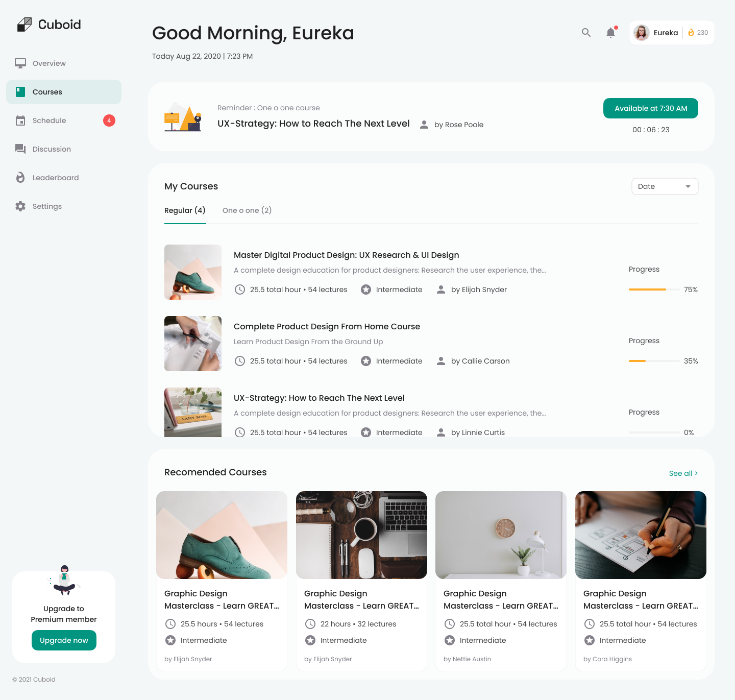
Task: Open Leaderboard flame icon in sidebar
Action: (20, 178)
